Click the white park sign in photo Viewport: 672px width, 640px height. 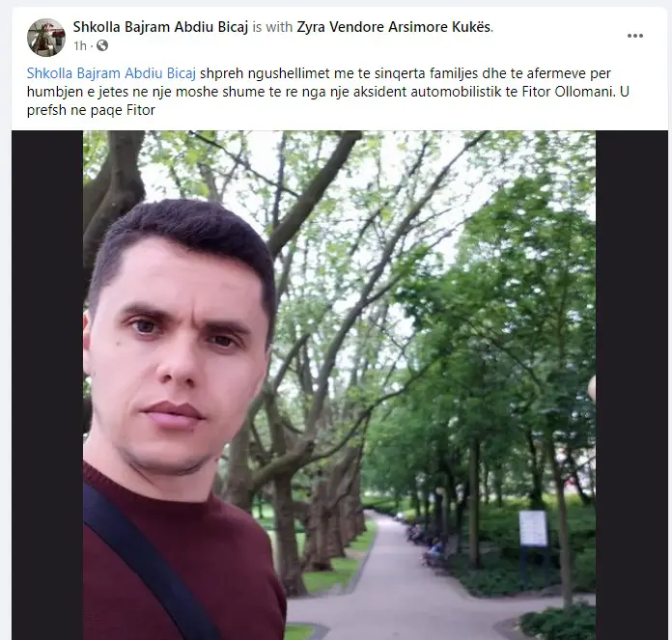pos(533,528)
